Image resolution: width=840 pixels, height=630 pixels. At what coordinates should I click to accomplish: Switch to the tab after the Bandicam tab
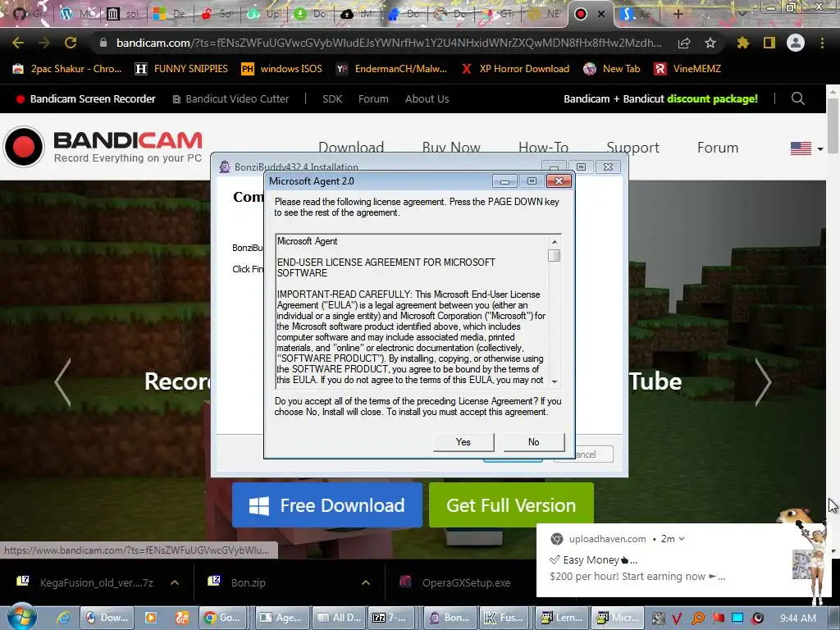(x=635, y=14)
